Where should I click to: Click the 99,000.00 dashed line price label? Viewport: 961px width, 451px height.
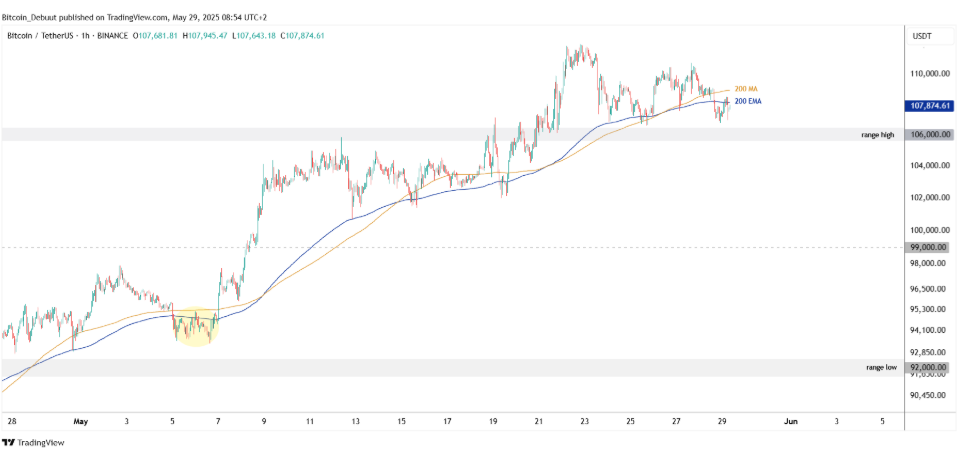931,248
